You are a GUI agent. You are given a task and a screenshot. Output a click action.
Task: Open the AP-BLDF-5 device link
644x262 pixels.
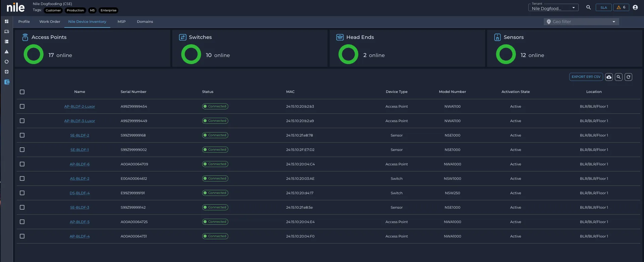80,222
